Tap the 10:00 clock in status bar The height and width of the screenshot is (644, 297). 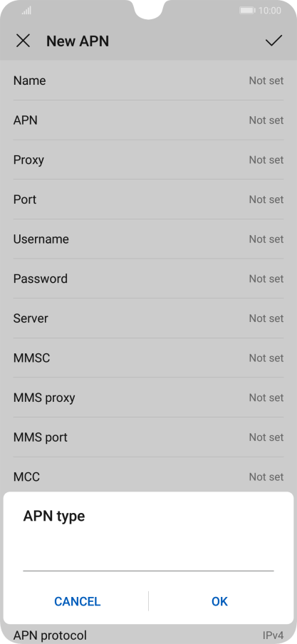pyautogui.click(x=270, y=11)
